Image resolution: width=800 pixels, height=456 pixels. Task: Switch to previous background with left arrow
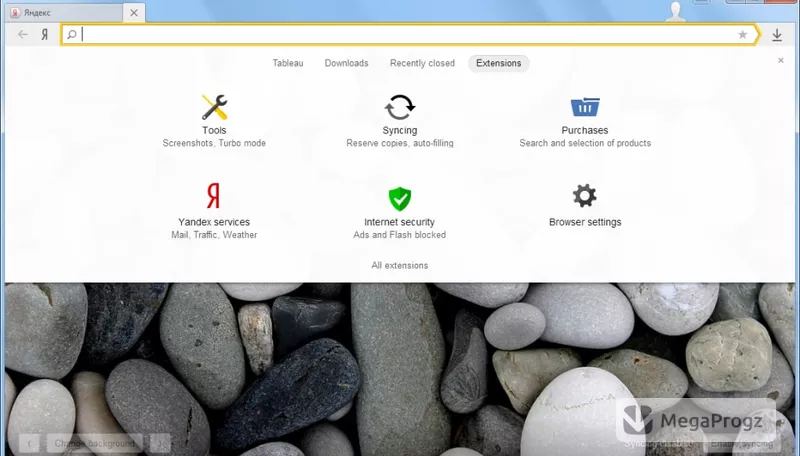pyautogui.click(x=29, y=444)
